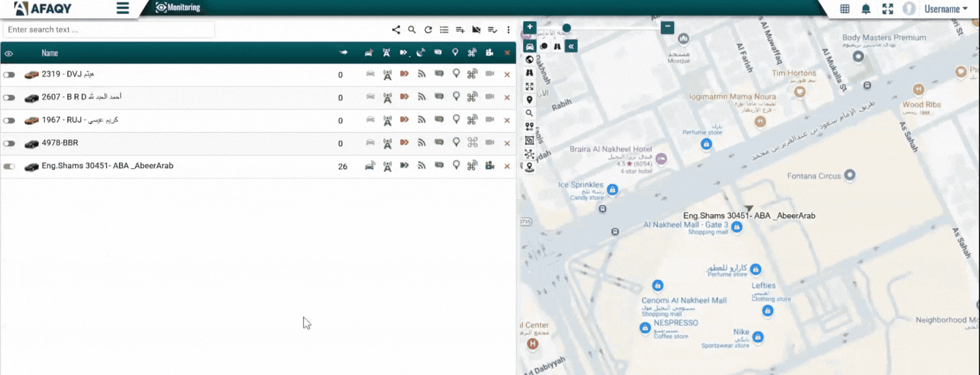Toggle the eye icon in the table header

pyautogui.click(x=9, y=53)
